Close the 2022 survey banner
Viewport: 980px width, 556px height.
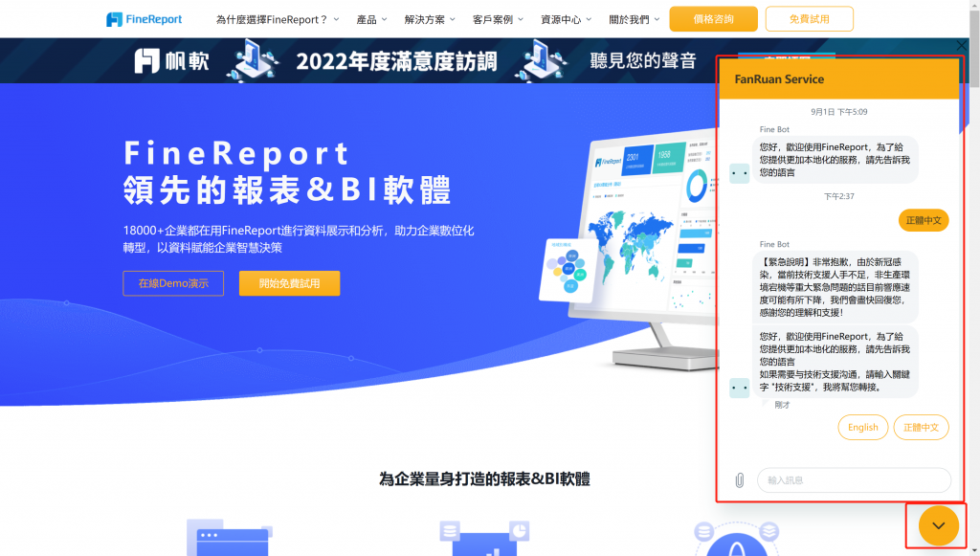(x=961, y=46)
